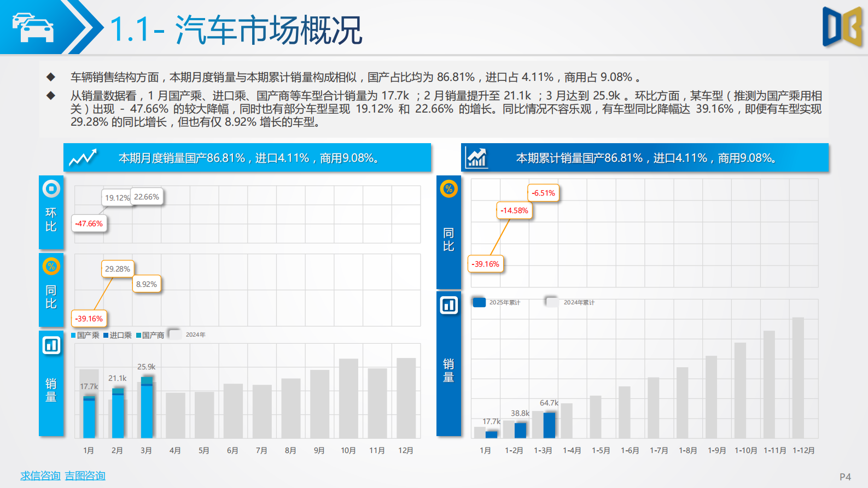Click the 本期累计销量 header banner text
This screenshot has width=868, height=488.
(646, 158)
